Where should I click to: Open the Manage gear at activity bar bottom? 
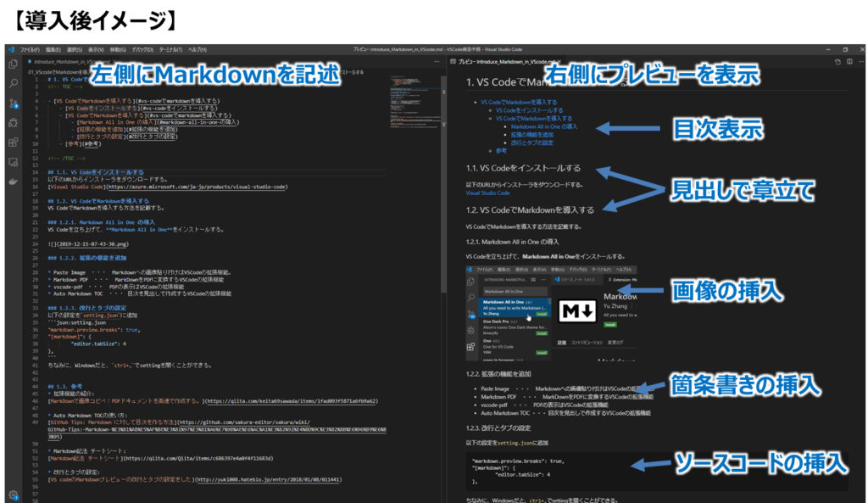[14, 495]
